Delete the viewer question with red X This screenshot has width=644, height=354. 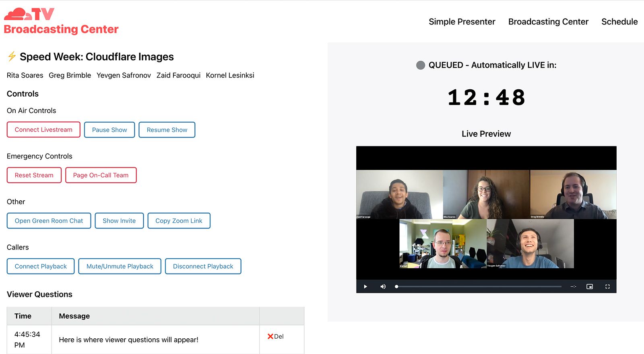(275, 336)
